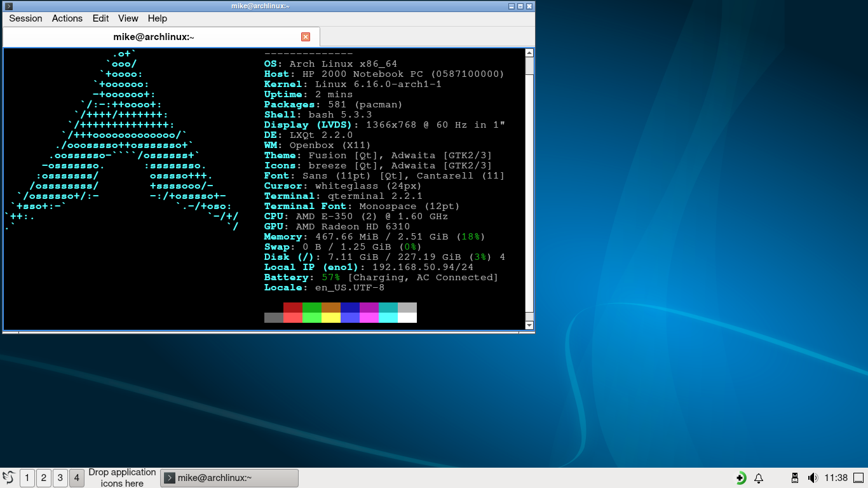Click the 'CPU: AMD E-350' line
This screenshot has width=868, height=488.
pos(356,217)
